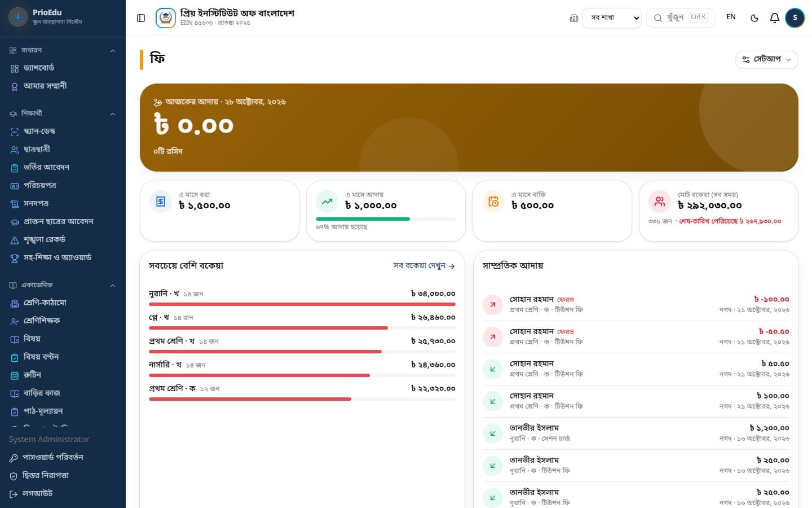Click the notification bell icon
Screen dimensions: 812x508
point(775,18)
